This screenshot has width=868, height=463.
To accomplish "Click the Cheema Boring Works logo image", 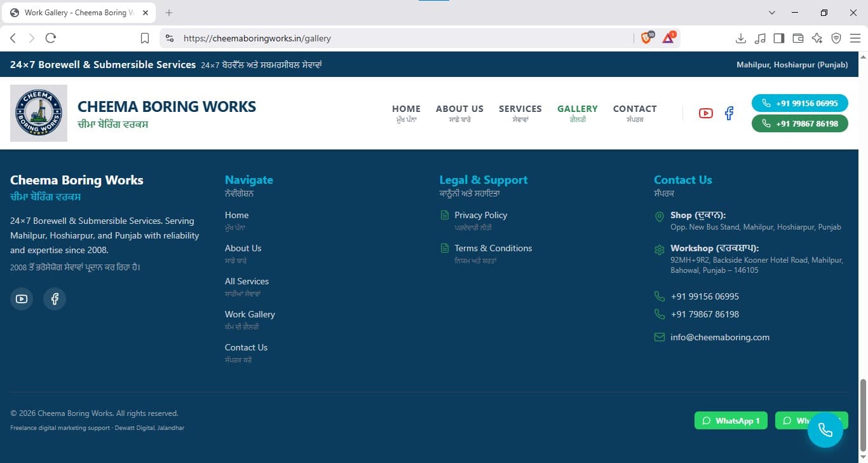I will [x=39, y=113].
